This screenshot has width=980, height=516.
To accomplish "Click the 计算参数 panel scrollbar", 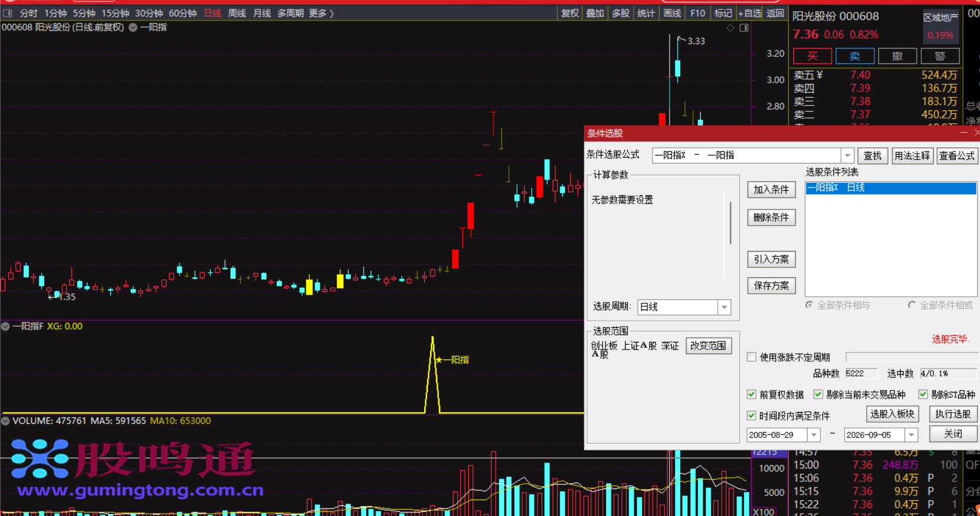I will coord(731,223).
